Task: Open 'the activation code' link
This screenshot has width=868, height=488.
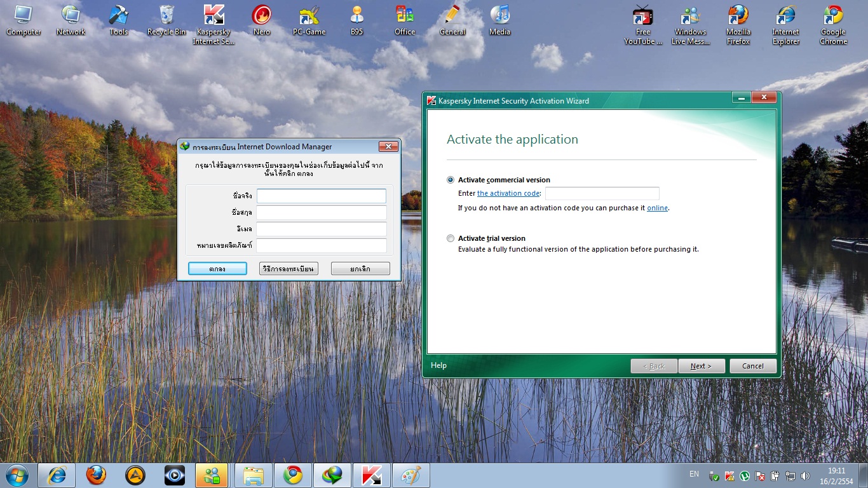Action: [508, 193]
